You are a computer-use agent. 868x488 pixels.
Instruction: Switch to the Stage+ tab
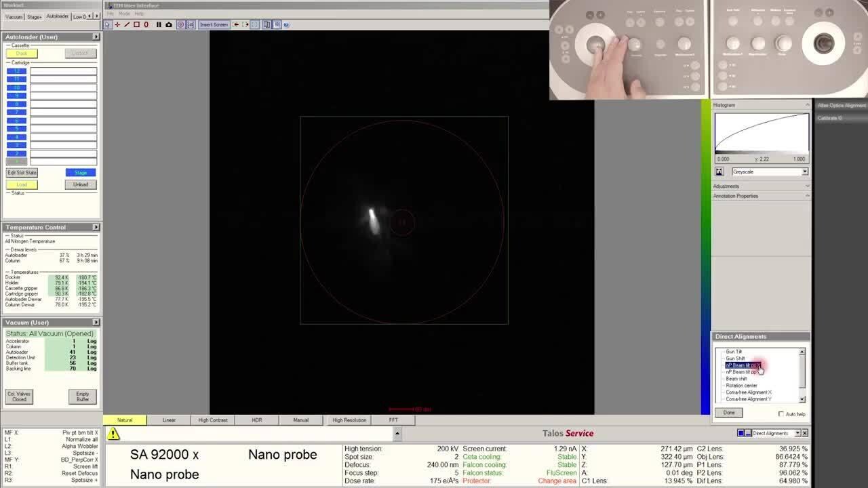(x=34, y=16)
